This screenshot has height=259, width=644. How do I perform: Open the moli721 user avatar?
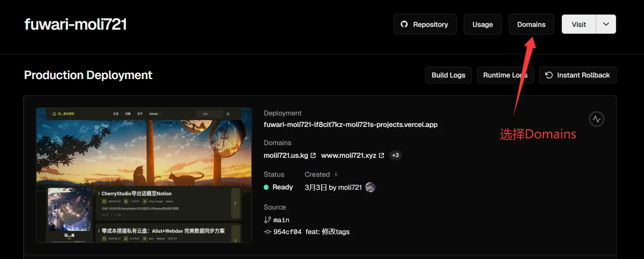point(370,187)
